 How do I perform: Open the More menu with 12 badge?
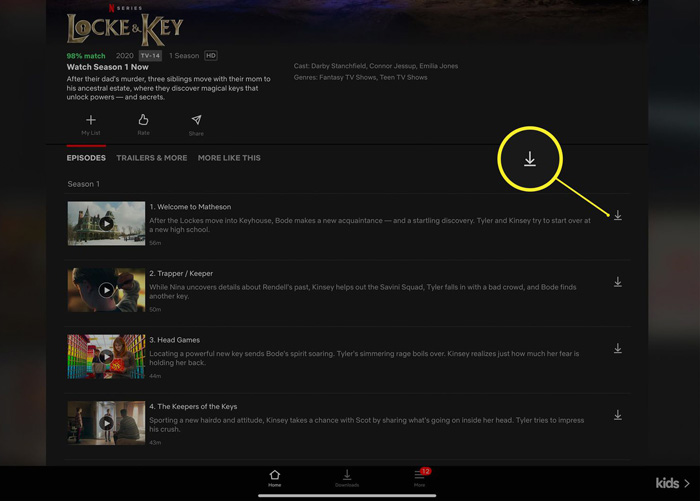pyautogui.click(x=420, y=478)
